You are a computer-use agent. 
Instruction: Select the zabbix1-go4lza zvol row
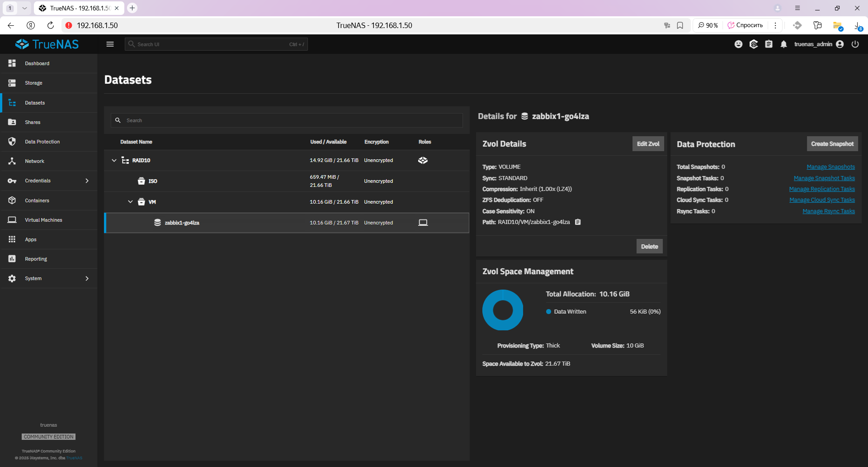287,223
